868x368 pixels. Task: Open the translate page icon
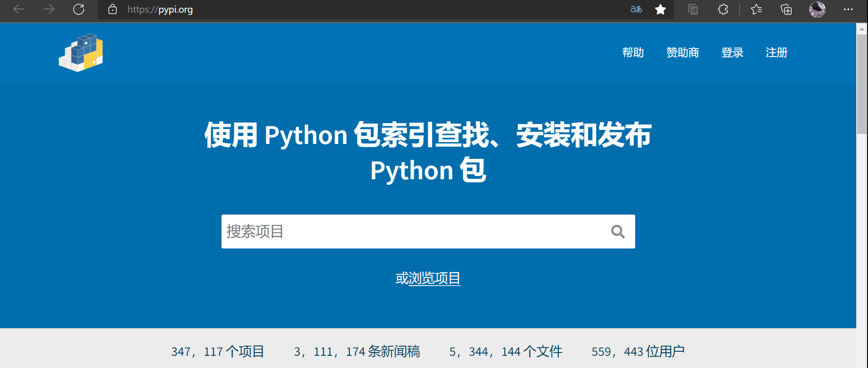coord(636,9)
